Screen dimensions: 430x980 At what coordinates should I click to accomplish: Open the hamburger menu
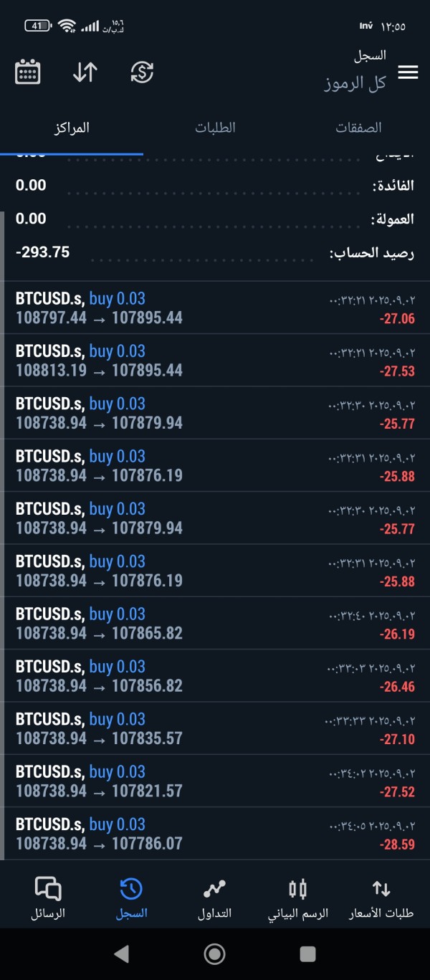click(x=408, y=72)
